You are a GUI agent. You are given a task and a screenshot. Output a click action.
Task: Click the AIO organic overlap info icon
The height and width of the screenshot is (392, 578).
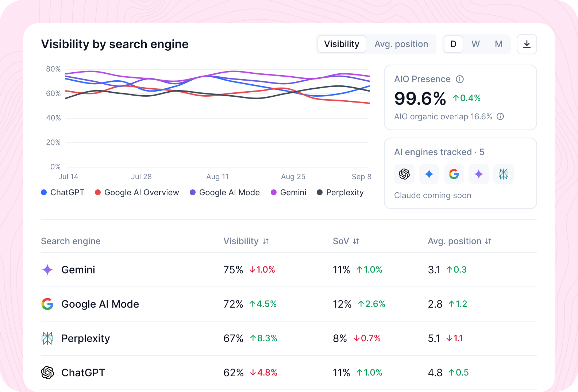tap(500, 116)
